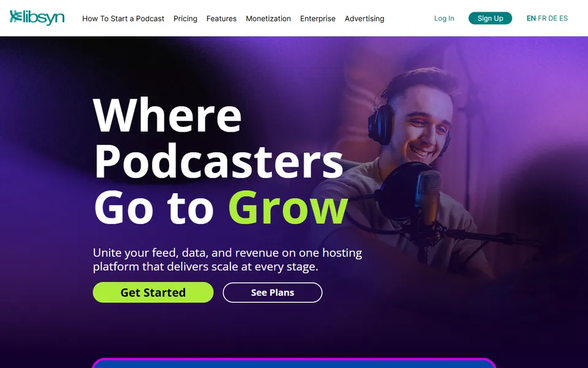Screen dimensions: 588x368
Task: Open the Pricing menu item
Action: tap(185, 18)
